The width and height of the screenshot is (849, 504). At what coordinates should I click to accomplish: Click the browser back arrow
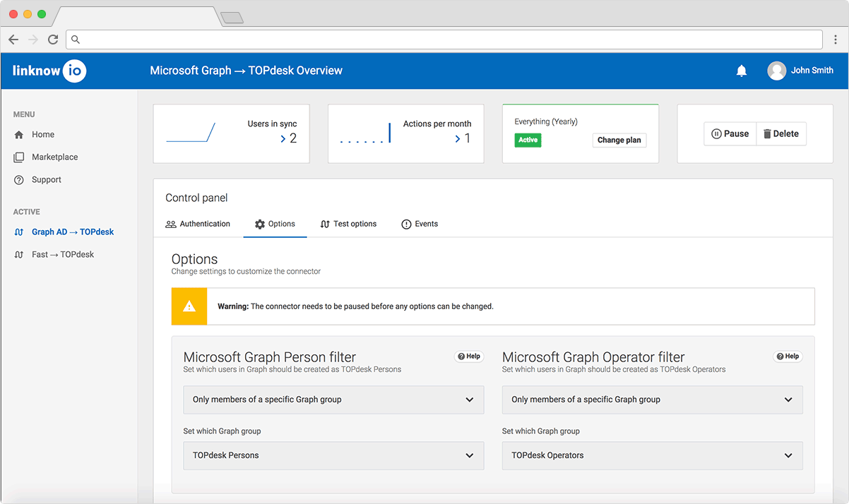[13, 40]
